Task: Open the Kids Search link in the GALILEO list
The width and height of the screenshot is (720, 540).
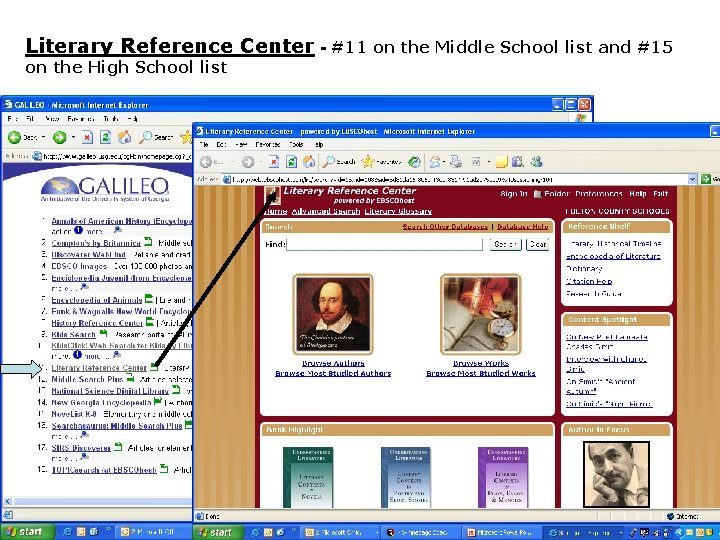Action: pos(73,334)
